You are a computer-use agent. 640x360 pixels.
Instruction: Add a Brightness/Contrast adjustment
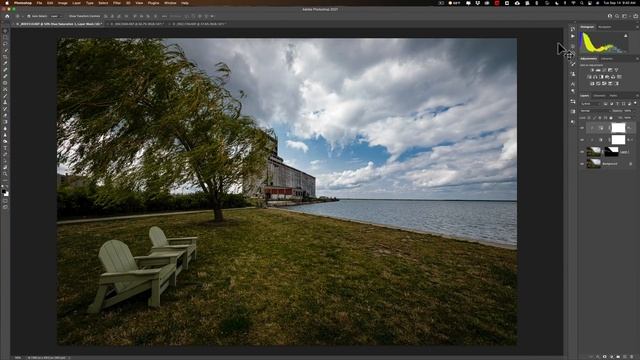(592, 70)
